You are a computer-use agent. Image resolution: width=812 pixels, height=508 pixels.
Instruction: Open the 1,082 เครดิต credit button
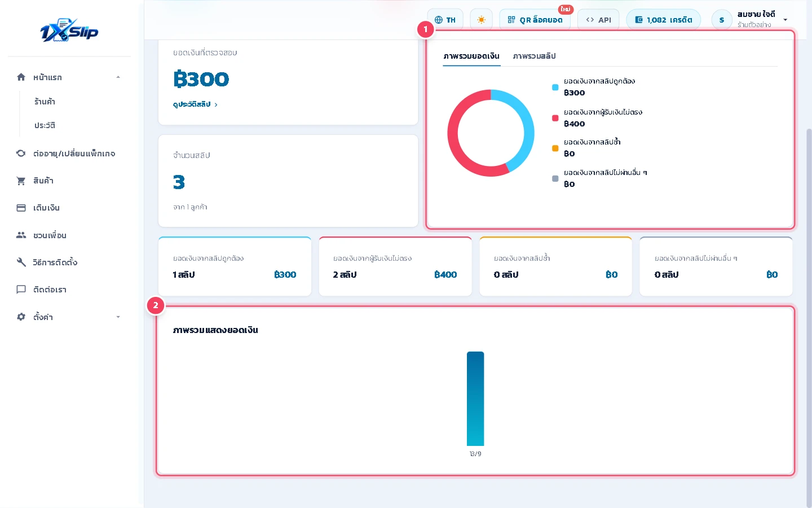tap(664, 20)
